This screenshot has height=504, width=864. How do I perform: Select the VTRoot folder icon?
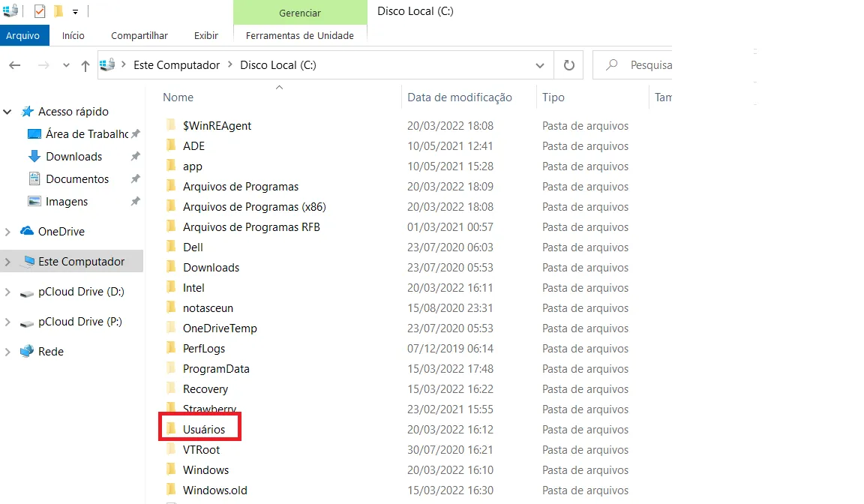pyautogui.click(x=171, y=449)
